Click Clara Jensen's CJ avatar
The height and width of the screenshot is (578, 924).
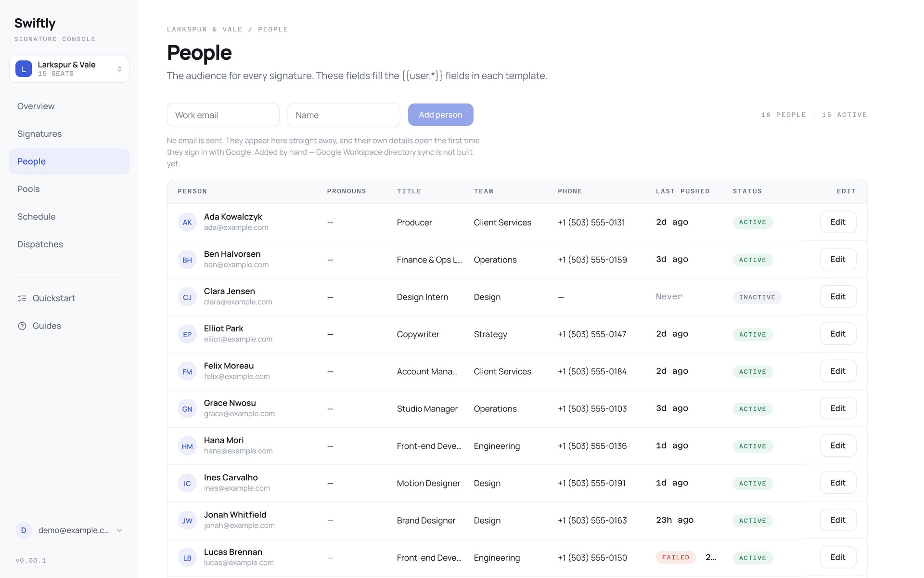pos(187,297)
